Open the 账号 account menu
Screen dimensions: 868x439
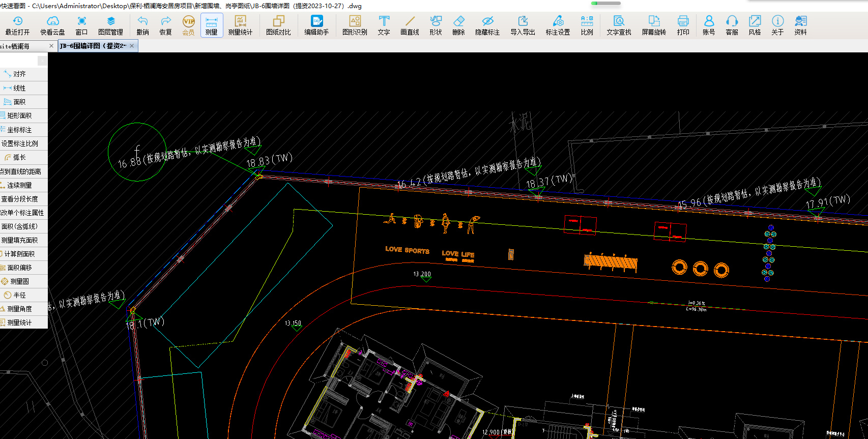pyautogui.click(x=709, y=25)
